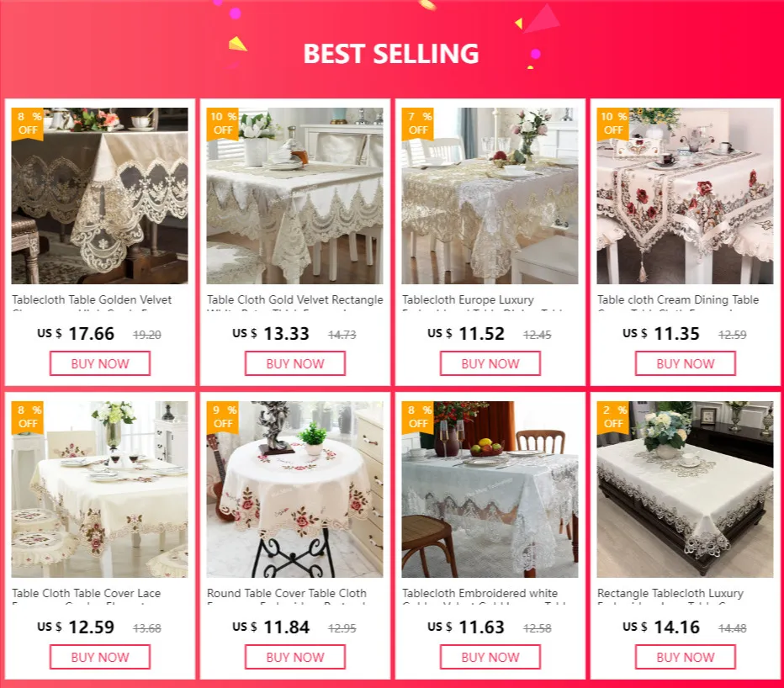Screen dimensions: 784x688
Task: Open the Tablecloth Embroidered white title link
Action: tap(480, 594)
